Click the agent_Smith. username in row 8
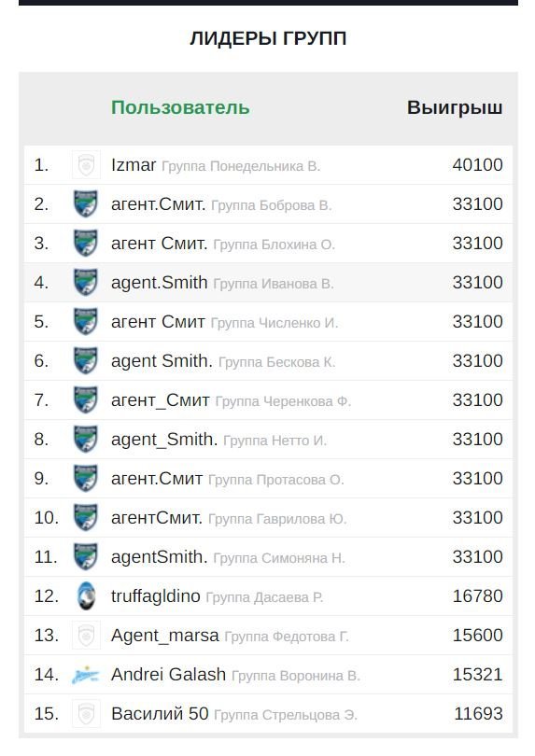The width and height of the screenshot is (535, 756). [164, 440]
